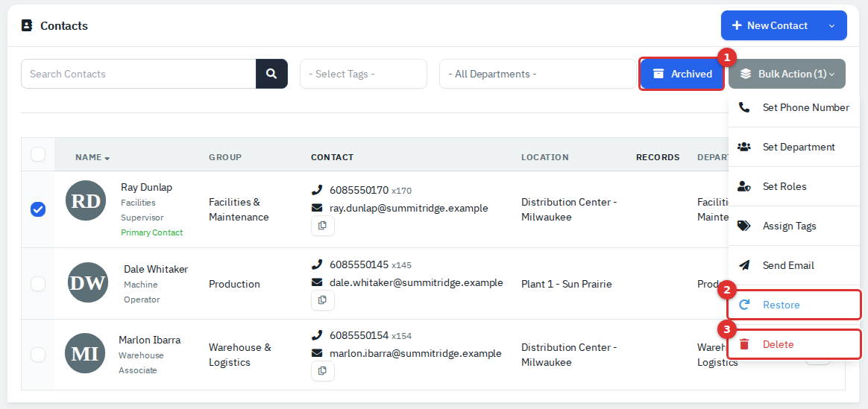The image size is (868, 409).
Task: Choose Delete from bulk menu
Action: point(794,344)
